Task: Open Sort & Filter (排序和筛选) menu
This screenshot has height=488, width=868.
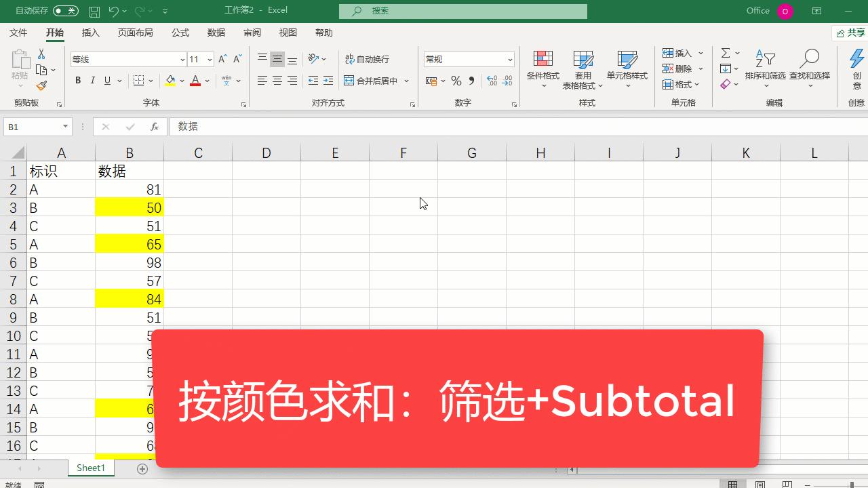Action: 766,69
